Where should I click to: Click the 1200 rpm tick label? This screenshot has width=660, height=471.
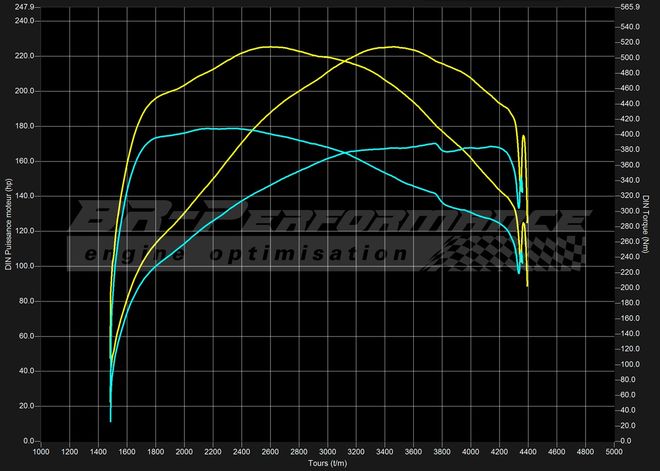(69, 452)
